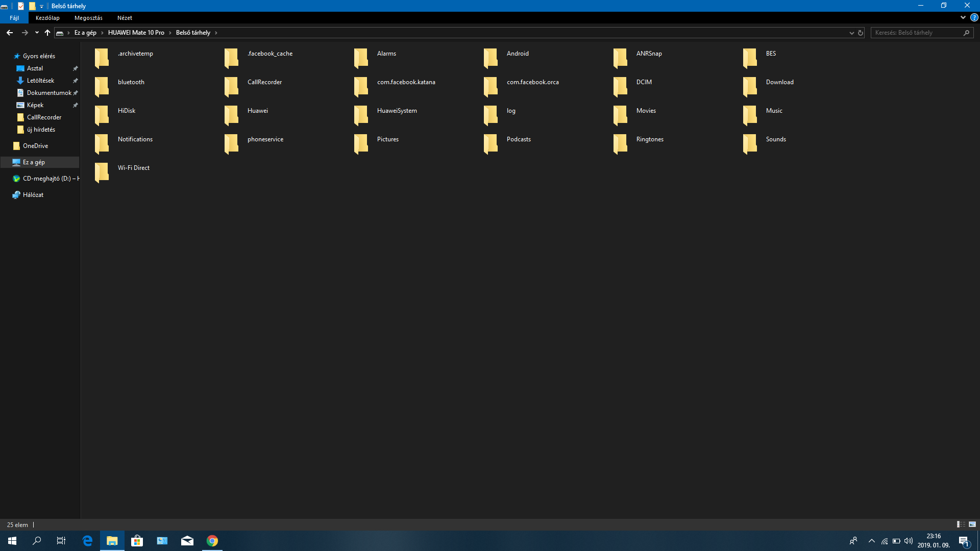Expand the ribbon with the chevron
980x551 pixels.
tap(963, 17)
